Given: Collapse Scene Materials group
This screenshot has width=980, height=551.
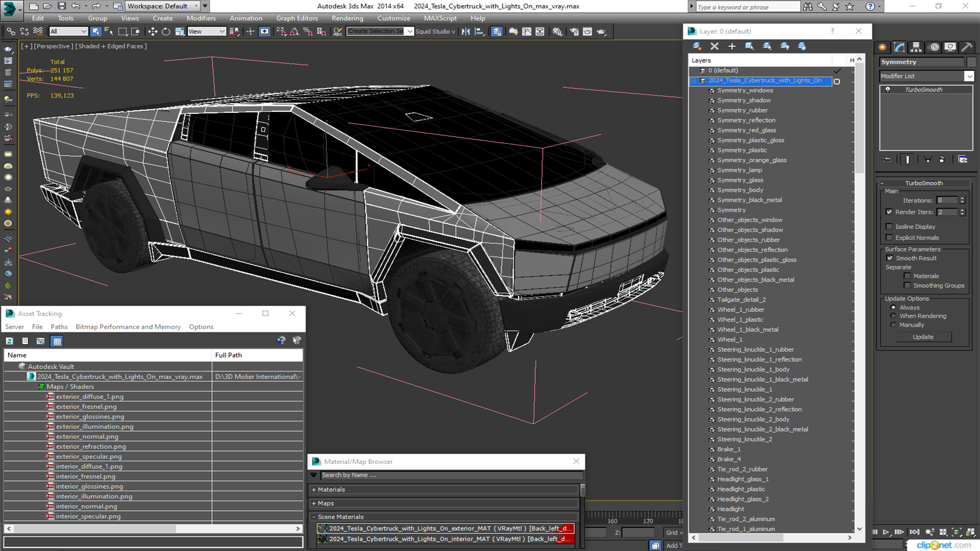Looking at the screenshot, I should pyautogui.click(x=314, y=517).
